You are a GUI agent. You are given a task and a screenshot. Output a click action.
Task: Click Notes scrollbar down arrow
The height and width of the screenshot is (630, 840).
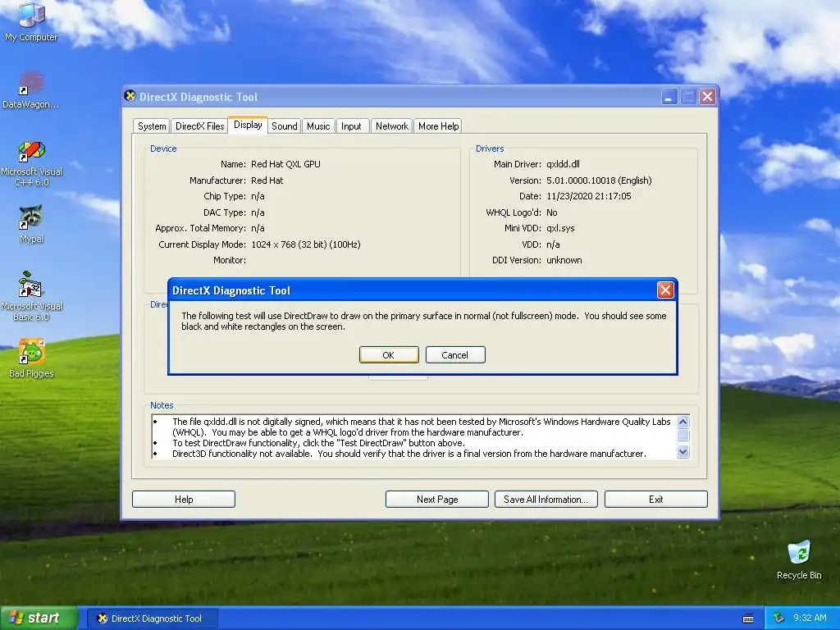(682, 452)
